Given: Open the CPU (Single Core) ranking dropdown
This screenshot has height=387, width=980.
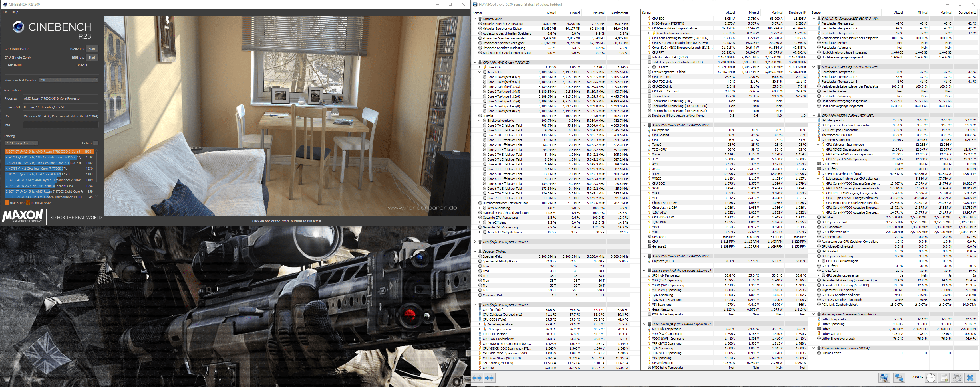Looking at the screenshot, I should click(21, 143).
